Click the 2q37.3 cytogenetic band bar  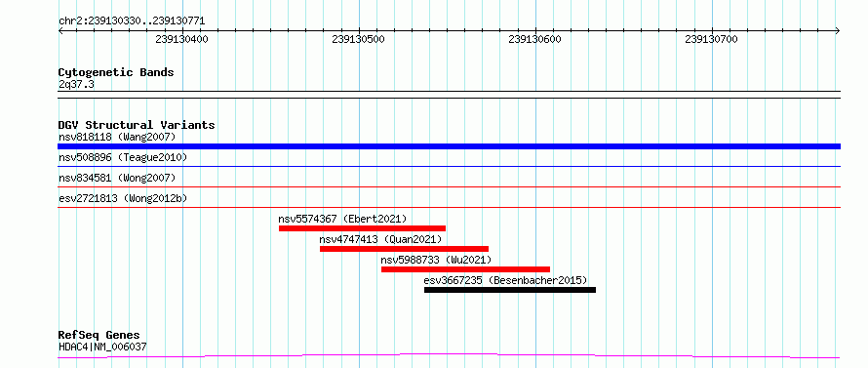[449, 95]
